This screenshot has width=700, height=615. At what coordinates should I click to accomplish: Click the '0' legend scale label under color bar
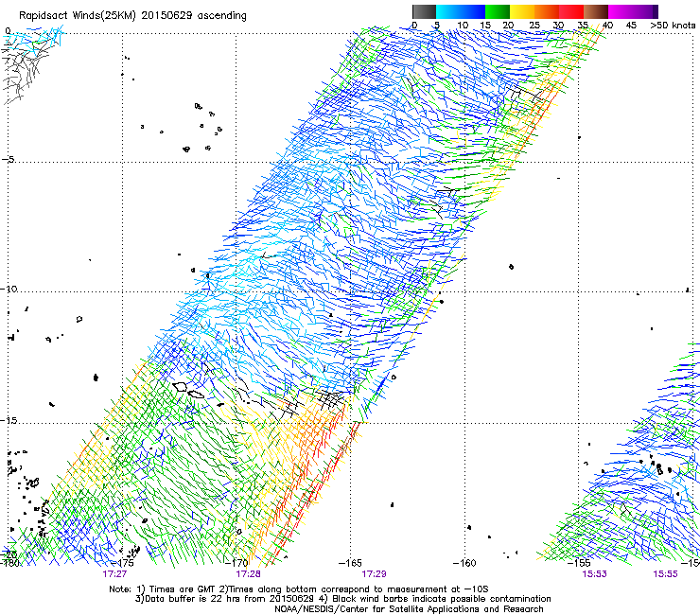(414, 25)
